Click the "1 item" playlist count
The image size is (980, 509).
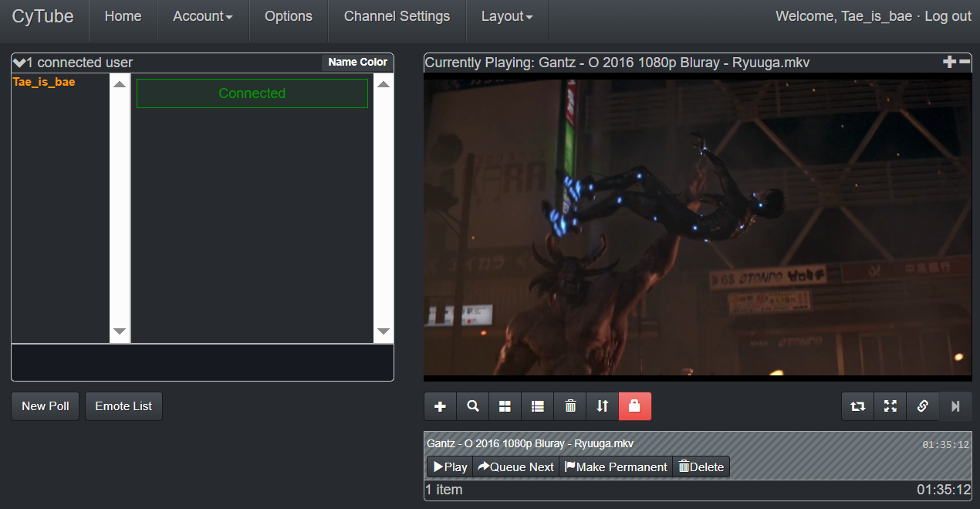(x=444, y=490)
